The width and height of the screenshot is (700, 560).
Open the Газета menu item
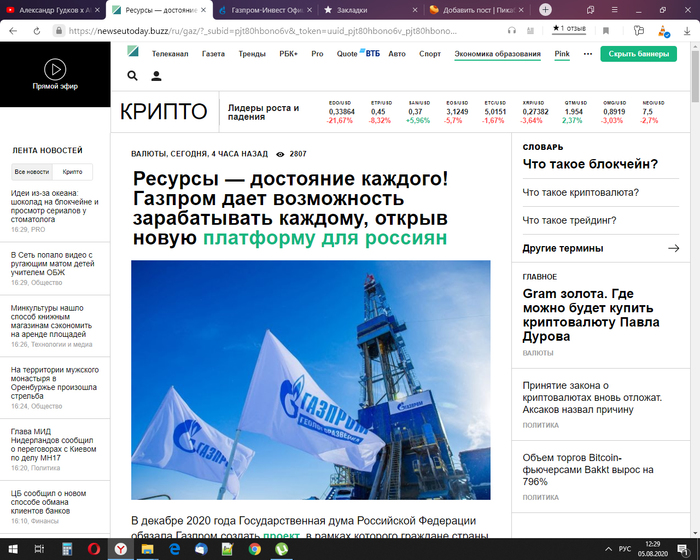pyautogui.click(x=213, y=54)
